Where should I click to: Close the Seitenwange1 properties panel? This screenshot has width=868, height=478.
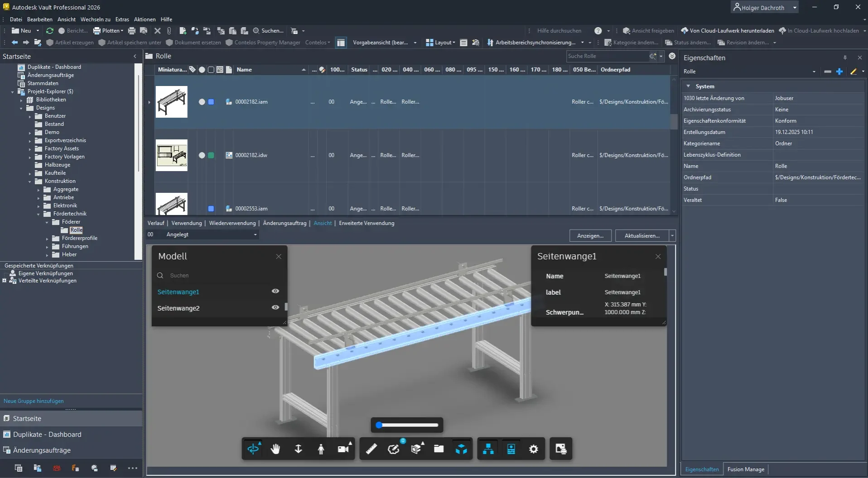pos(658,256)
